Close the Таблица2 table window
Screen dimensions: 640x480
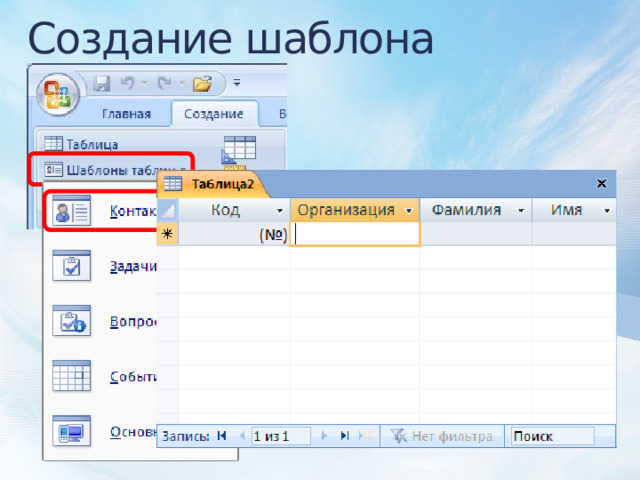(x=601, y=184)
